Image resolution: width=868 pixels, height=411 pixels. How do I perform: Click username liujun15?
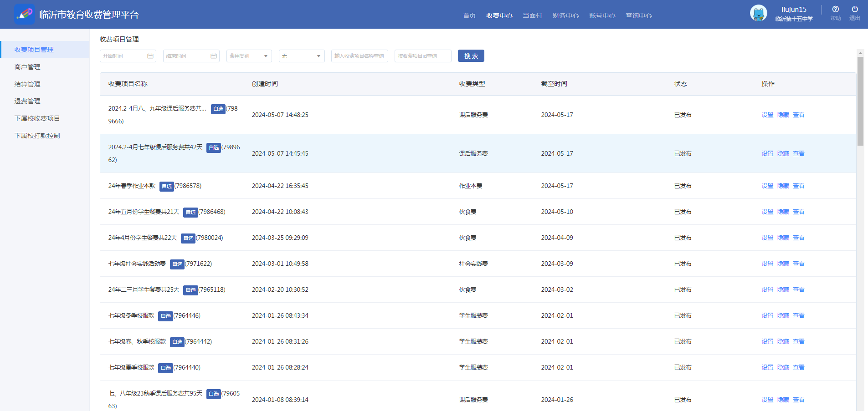[794, 10]
